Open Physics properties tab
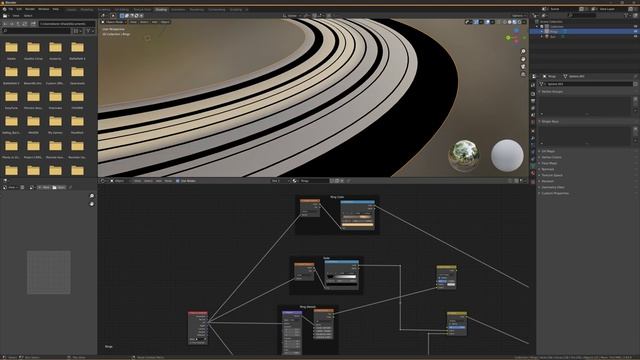This screenshot has width=640, height=360. pyautogui.click(x=533, y=152)
